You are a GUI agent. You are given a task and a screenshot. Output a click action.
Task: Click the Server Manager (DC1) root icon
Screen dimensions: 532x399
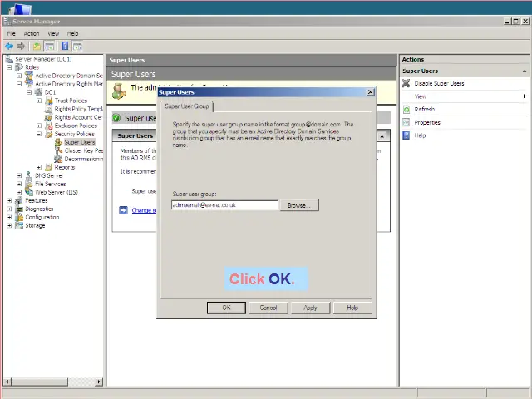pyautogui.click(x=9, y=59)
